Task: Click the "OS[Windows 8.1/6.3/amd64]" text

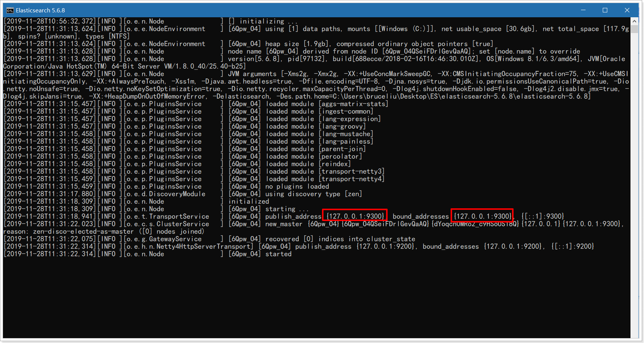Action: 533,59
